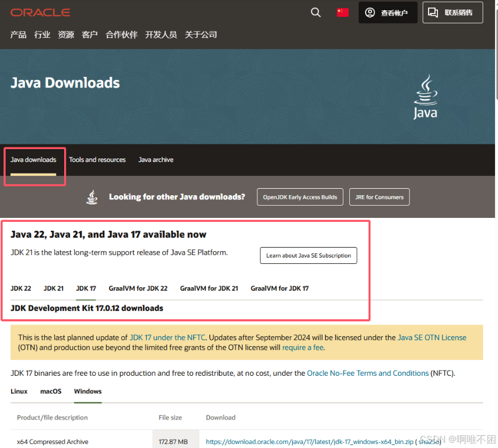Image resolution: width=498 pixels, height=448 pixels.
Task: Select the Windows platform tab
Action: pos(88,391)
